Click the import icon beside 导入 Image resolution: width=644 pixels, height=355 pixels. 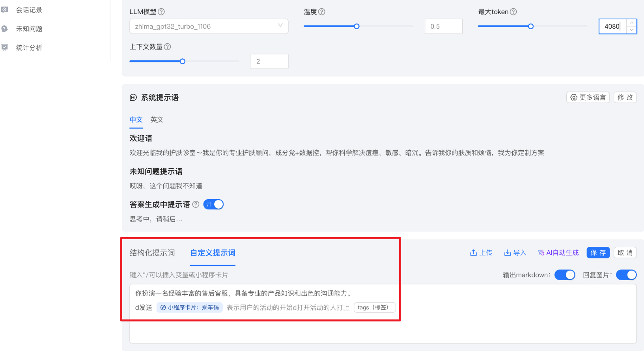coord(508,252)
